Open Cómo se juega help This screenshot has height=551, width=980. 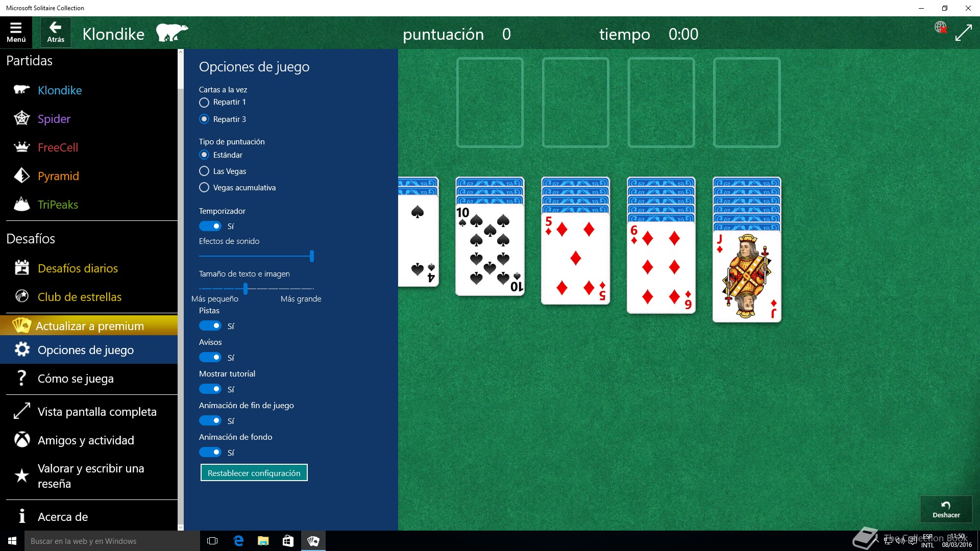(x=89, y=378)
